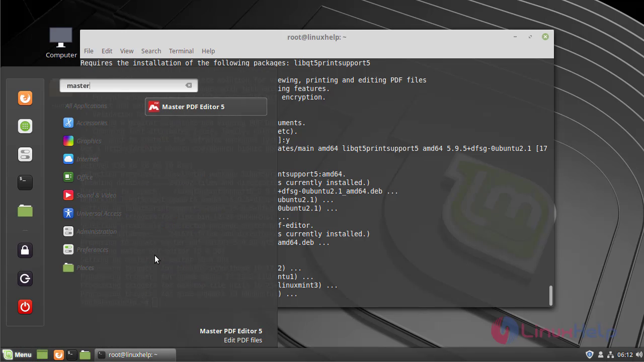This screenshot has height=362, width=644.
Task: Open the terminal Search menu
Action: click(151, 51)
